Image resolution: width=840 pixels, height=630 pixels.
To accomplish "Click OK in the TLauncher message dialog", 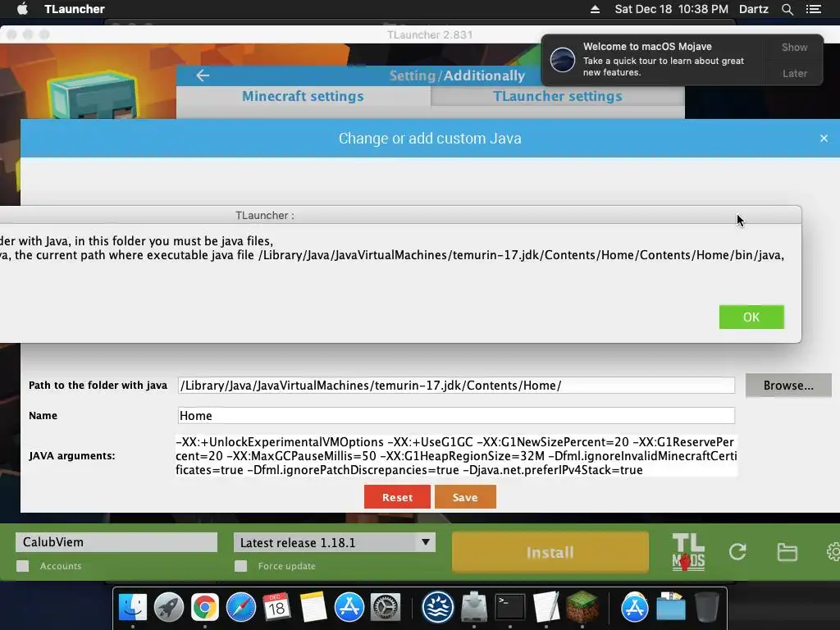I will pyautogui.click(x=751, y=317).
